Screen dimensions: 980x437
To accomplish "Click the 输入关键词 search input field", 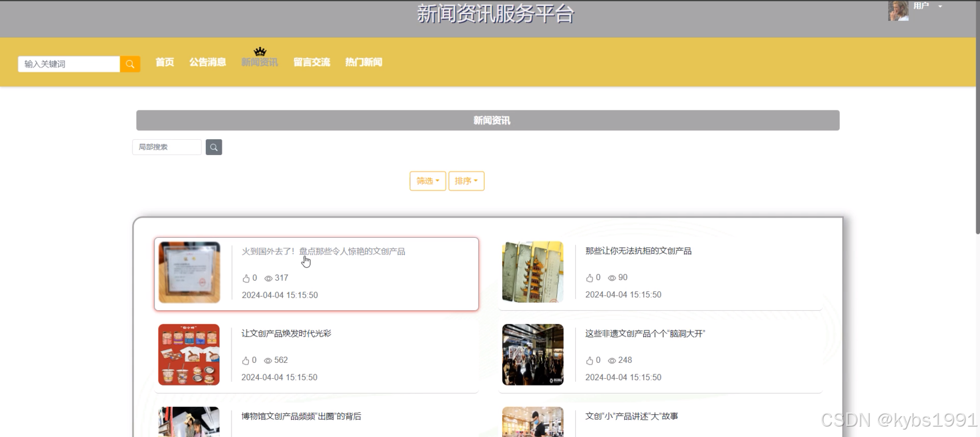I will (69, 64).
